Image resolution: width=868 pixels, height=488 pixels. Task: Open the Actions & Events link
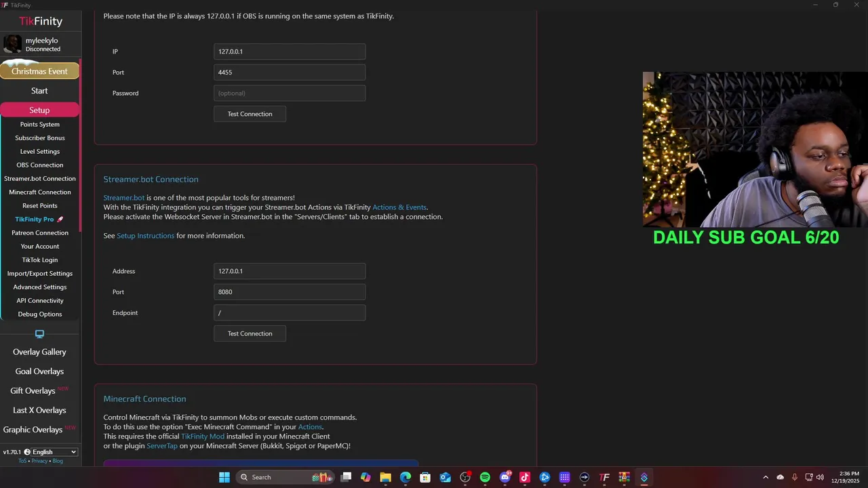(x=399, y=207)
